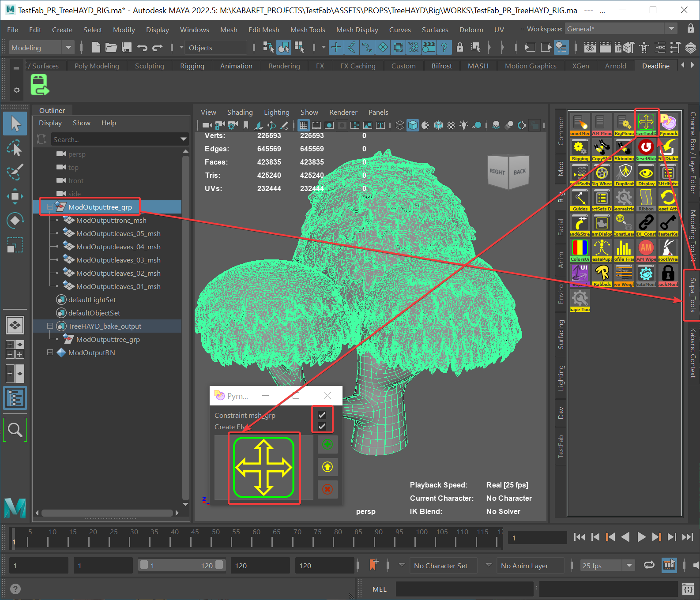The image size is (700, 600).
Task: Go to start of playback range
Action: point(579,537)
